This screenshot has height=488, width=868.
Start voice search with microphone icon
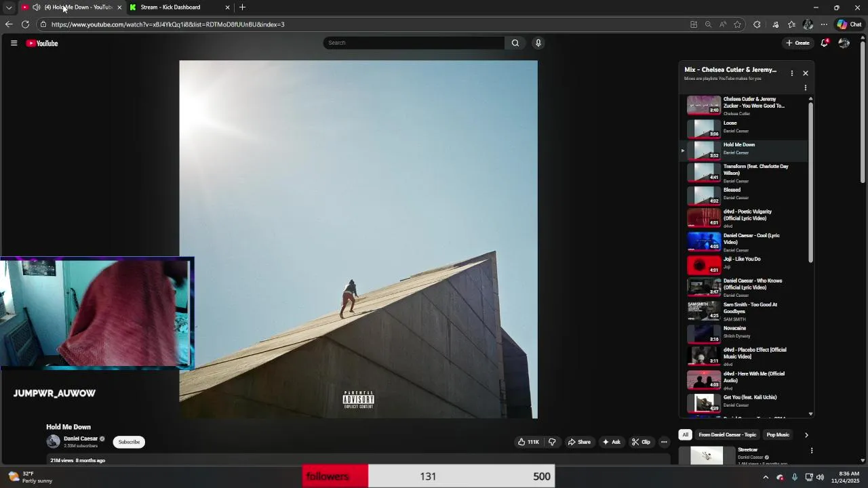click(538, 43)
